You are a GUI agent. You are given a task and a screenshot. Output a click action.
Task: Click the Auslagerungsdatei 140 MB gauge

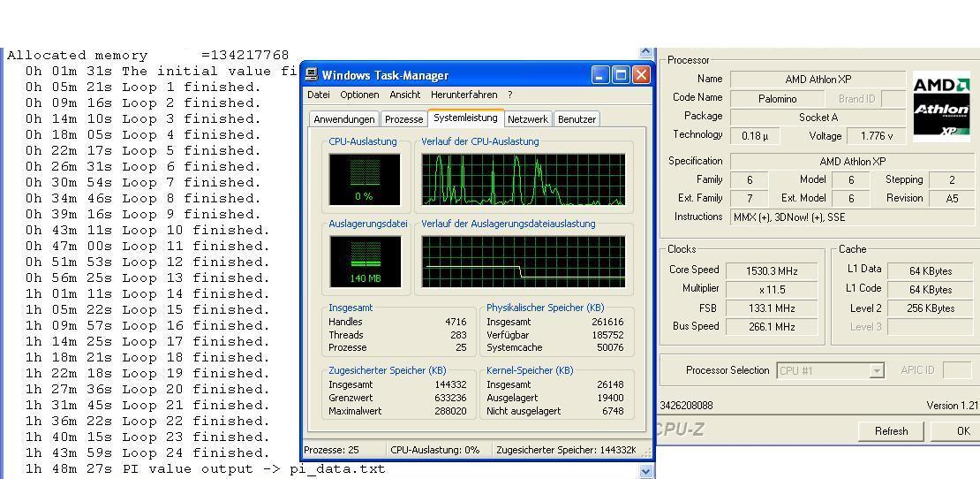[365, 262]
